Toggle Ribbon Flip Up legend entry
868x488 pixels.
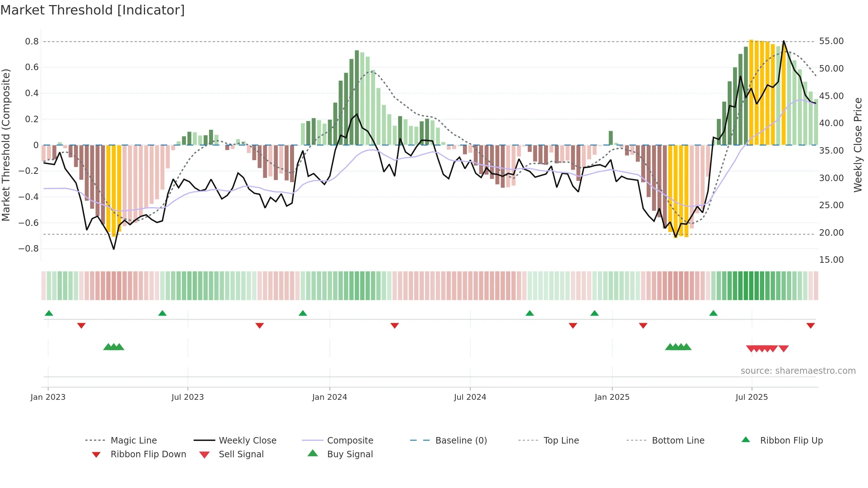[x=782, y=440]
